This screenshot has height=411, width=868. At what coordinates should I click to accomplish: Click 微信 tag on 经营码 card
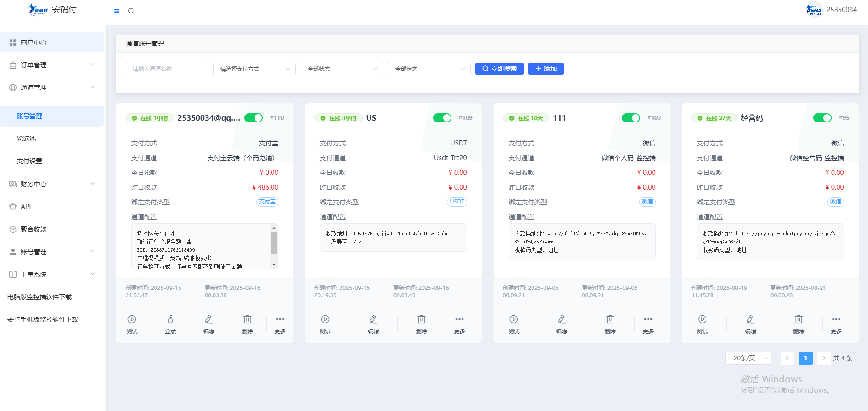pos(836,202)
